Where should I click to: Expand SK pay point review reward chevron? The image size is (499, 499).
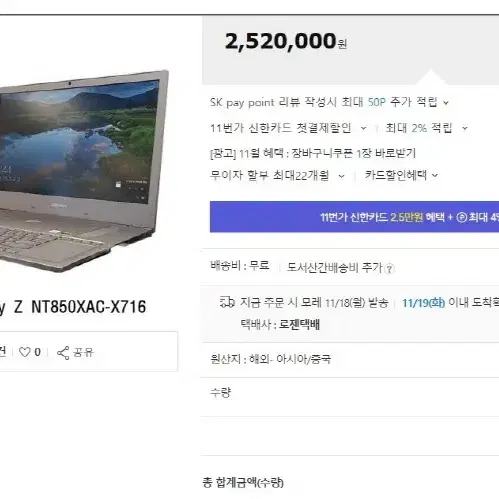tap(446, 103)
